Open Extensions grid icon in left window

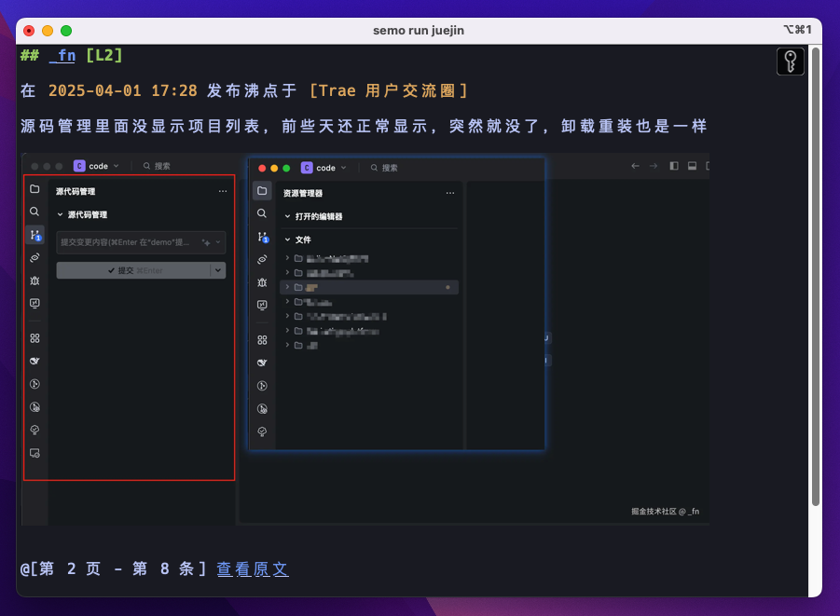click(34, 338)
